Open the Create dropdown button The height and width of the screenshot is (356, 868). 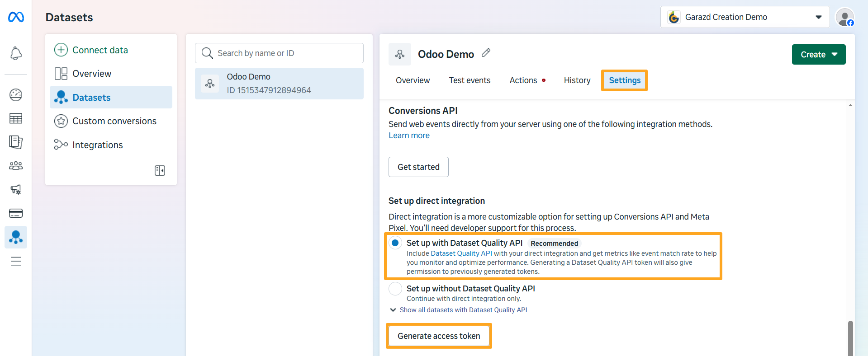point(819,55)
